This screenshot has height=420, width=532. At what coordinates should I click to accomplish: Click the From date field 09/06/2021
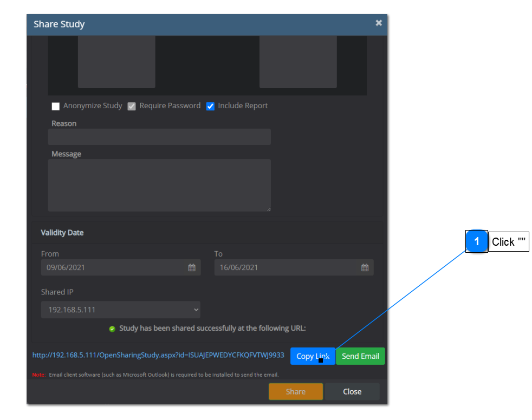(x=114, y=267)
